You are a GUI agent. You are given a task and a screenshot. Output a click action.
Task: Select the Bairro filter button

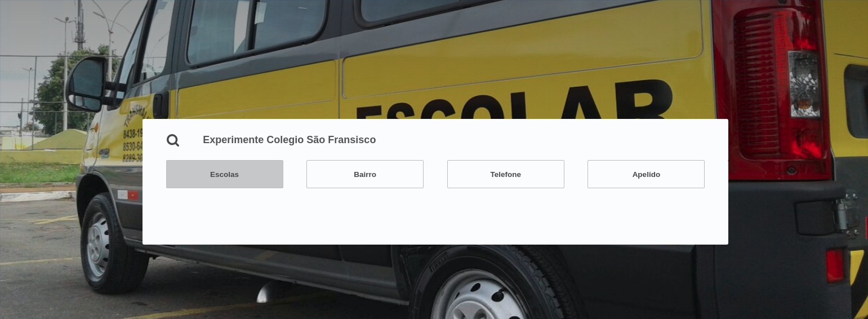[x=365, y=174]
